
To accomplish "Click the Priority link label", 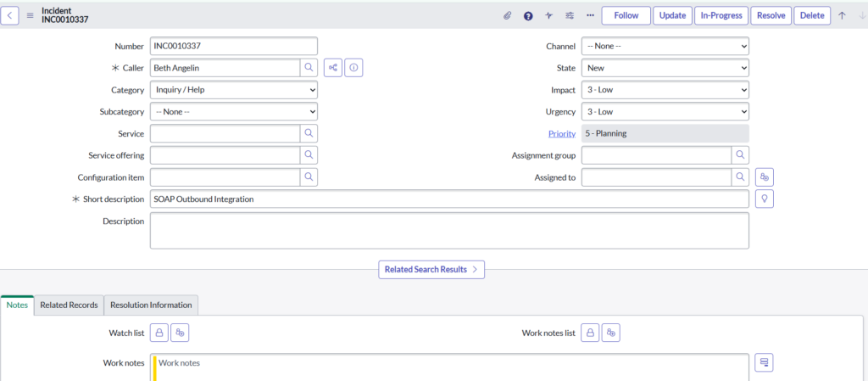I will pyautogui.click(x=562, y=133).
